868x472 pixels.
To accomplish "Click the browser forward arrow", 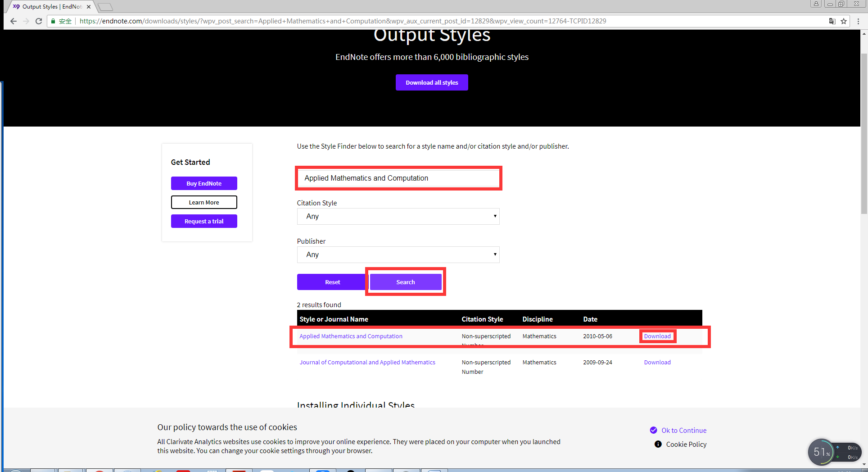I will 26,21.
